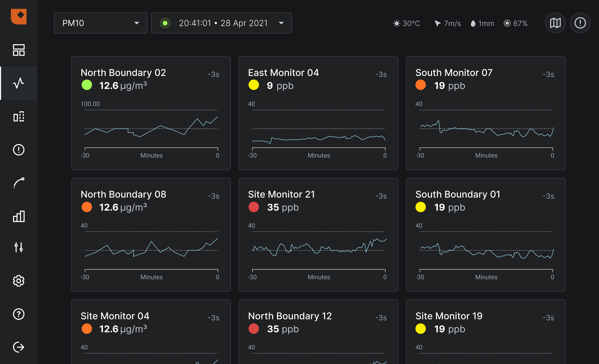Open the Site Monitor 21 card title
The width and height of the screenshot is (599, 364).
point(281,194)
